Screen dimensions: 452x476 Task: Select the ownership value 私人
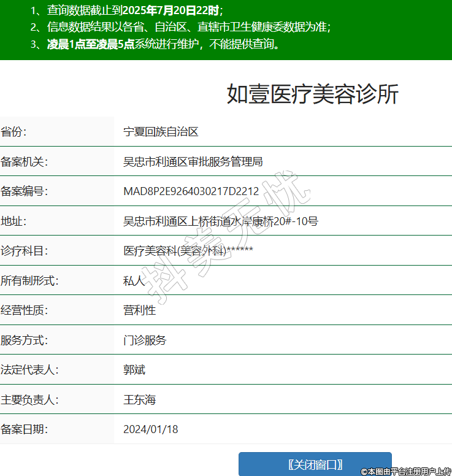tap(134, 281)
